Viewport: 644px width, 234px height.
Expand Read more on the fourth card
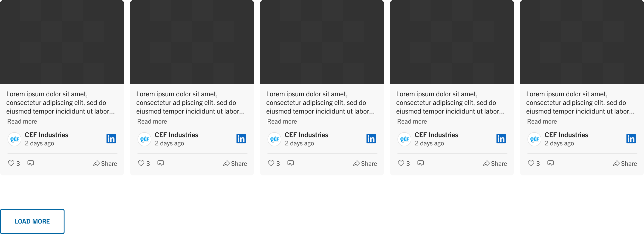[x=412, y=122]
